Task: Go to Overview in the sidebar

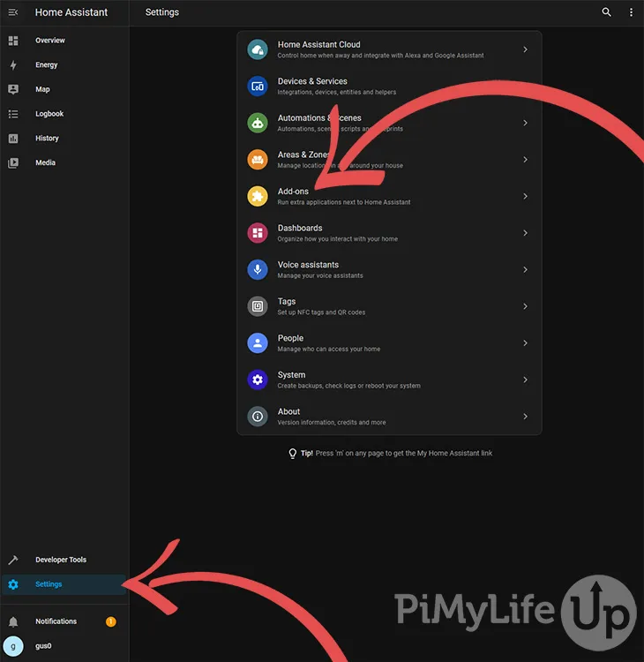Action: [50, 41]
